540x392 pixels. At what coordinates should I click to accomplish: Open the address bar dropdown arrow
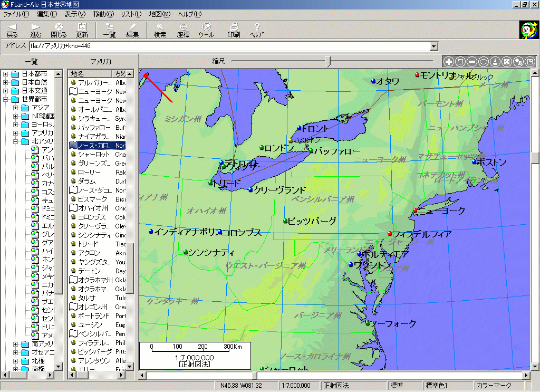pos(434,46)
